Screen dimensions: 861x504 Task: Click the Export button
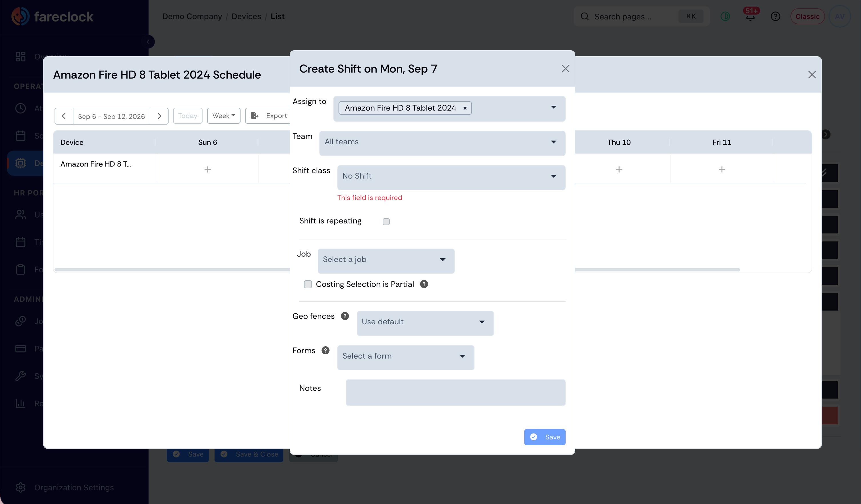point(268,116)
